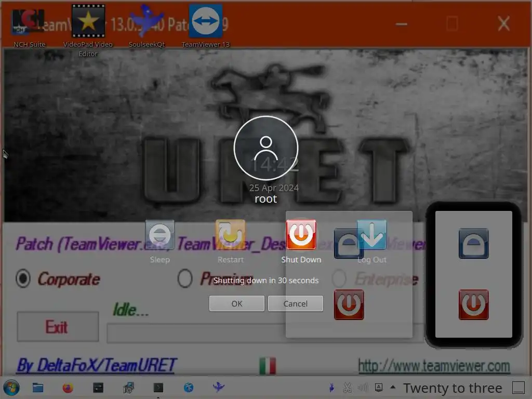Click the patch progress bar
532x399 pixels.
coord(264,333)
